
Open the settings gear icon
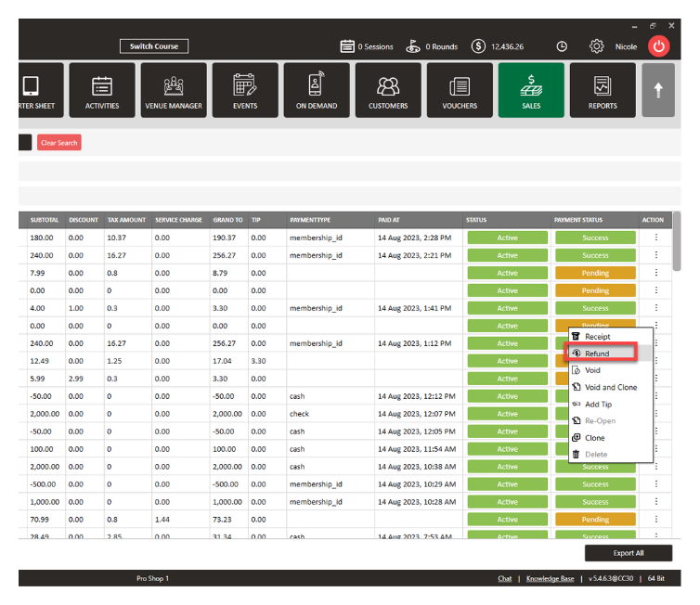(597, 46)
